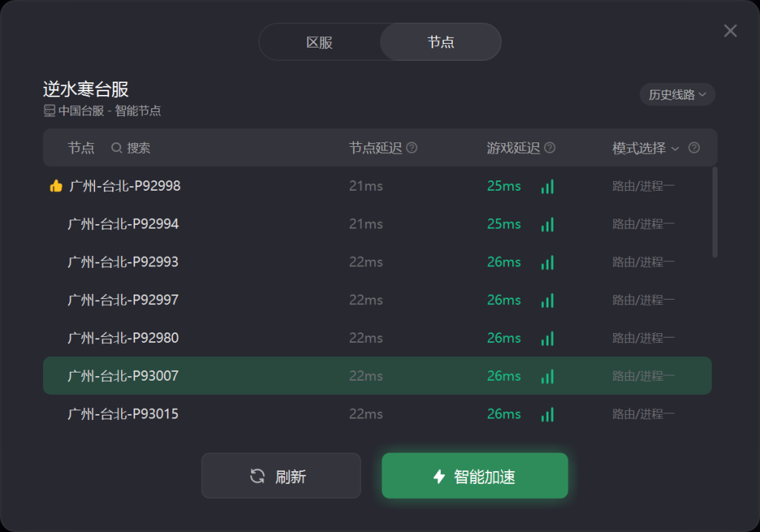Viewport: 760px width, 532px height.
Task: Click the 刷新 refresh button
Action: pyautogui.click(x=281, y=476)
